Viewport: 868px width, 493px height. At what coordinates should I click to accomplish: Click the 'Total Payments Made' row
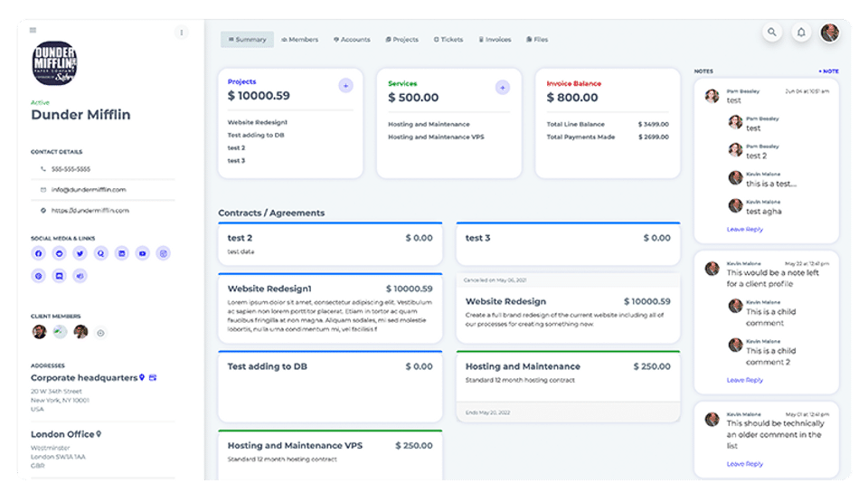click(x=608, y=137)
